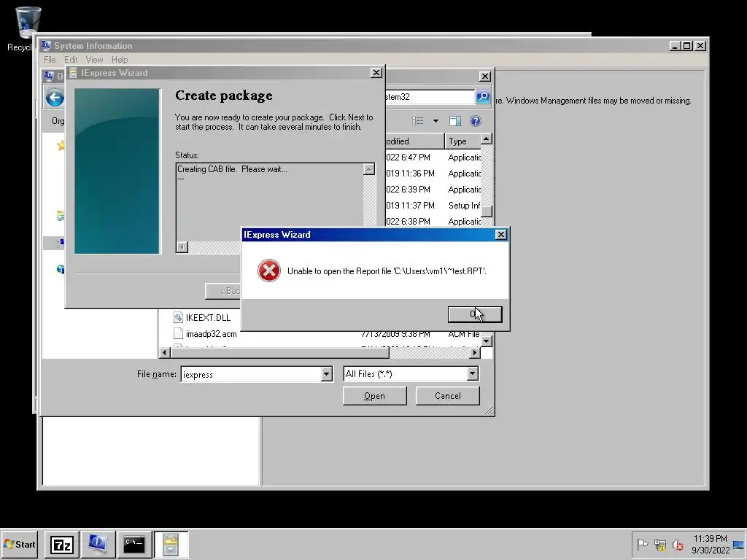Click the file list vertical scrollbar thumb
The width and height of the screenshot is (747, 560).
(486, 211)
